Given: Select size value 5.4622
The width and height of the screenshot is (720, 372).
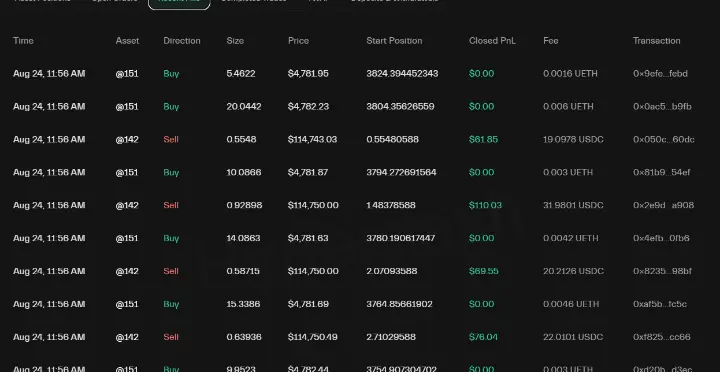Looking at the screenshot, I should point(241,73).
